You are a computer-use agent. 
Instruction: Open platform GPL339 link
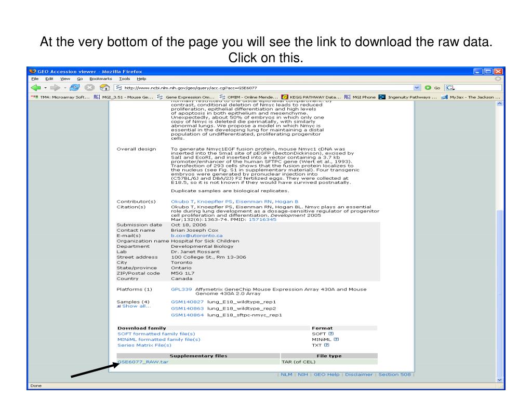coord(181,289)
